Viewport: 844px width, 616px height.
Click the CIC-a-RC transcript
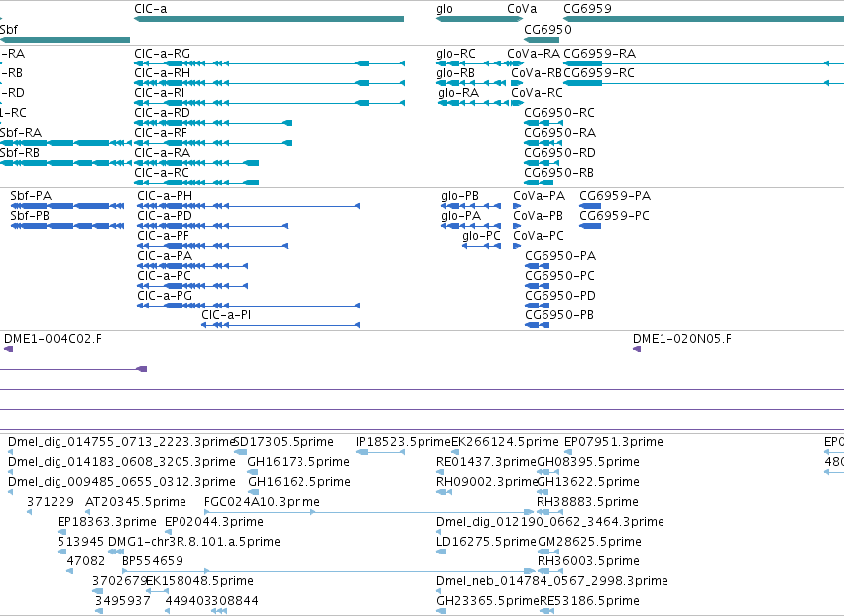pyautogui.click(x=196, y=183)
